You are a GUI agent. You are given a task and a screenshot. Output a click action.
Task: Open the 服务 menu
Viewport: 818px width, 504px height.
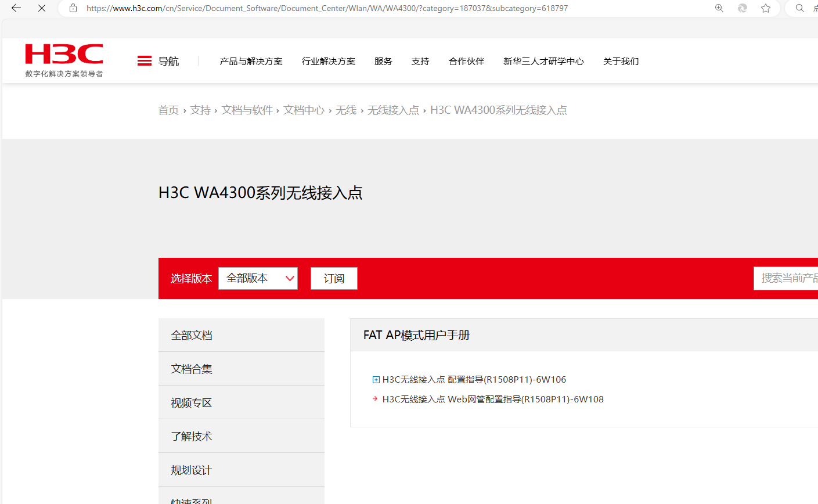(x=383, y=62)
